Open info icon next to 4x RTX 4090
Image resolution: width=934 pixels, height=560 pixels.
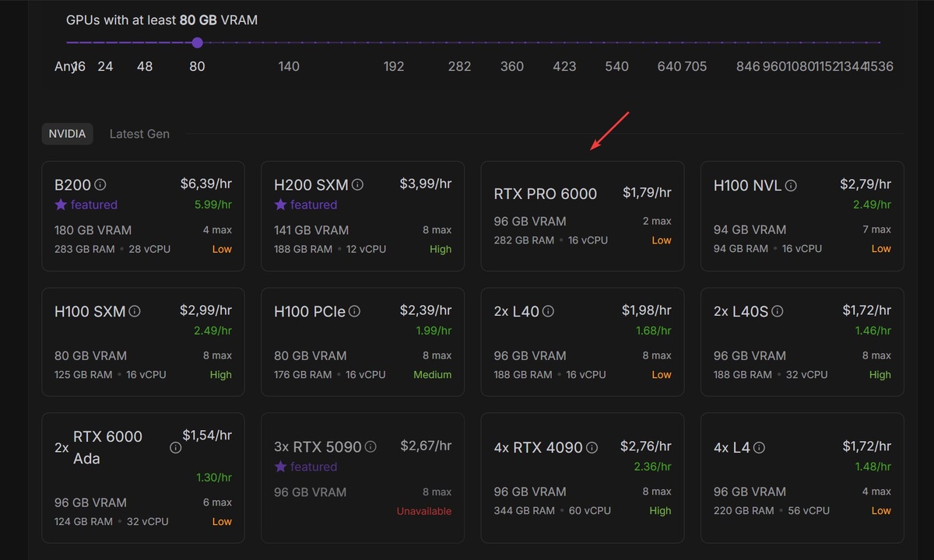pyautogui.click(x=592, y=448)
